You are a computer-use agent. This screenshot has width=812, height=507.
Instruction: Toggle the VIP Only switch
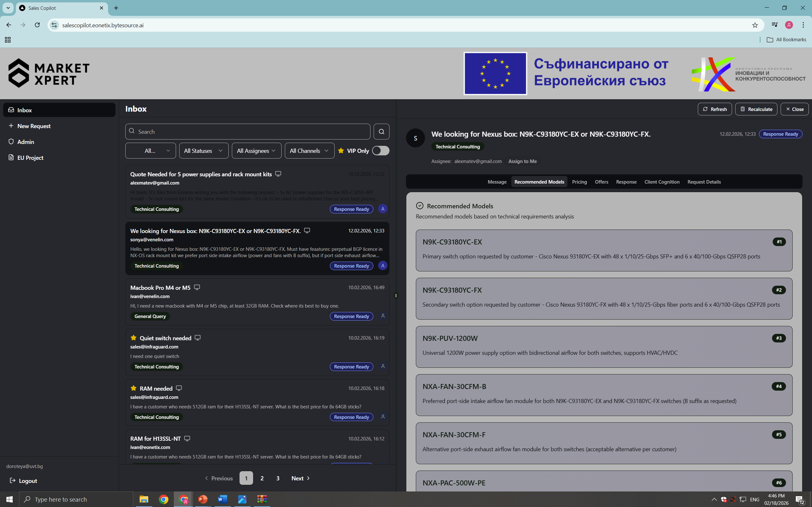point(380,151)
